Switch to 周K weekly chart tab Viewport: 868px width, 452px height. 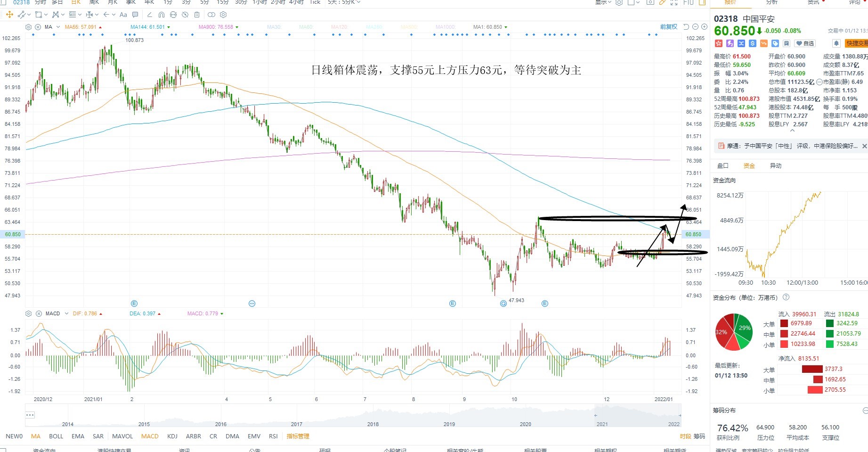(94, 2)
